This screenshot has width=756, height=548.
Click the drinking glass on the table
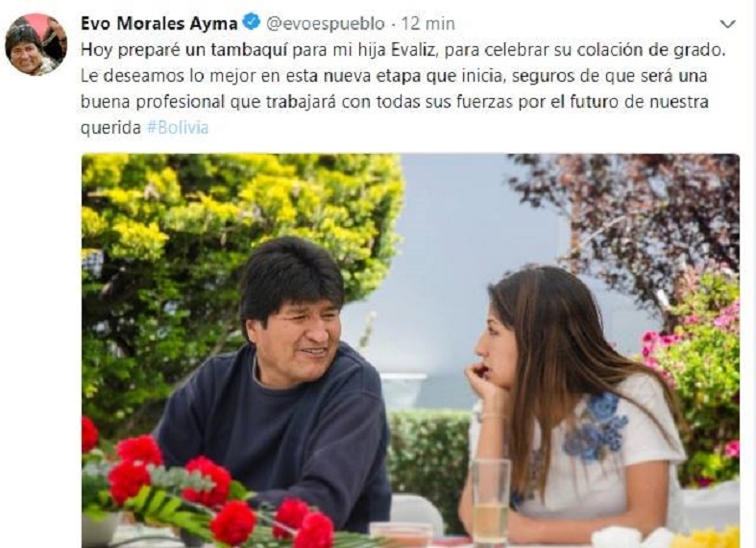coord(490,502)
